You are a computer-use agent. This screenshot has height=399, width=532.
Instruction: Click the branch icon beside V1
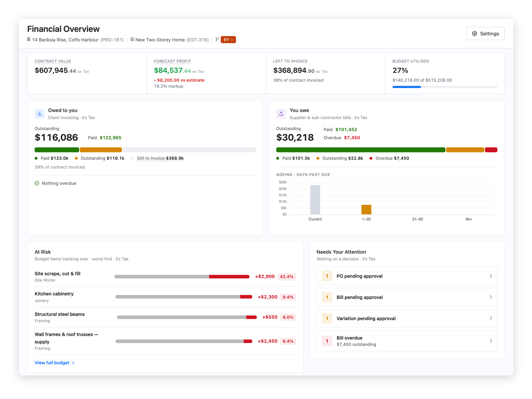click(x=217, y=39)
